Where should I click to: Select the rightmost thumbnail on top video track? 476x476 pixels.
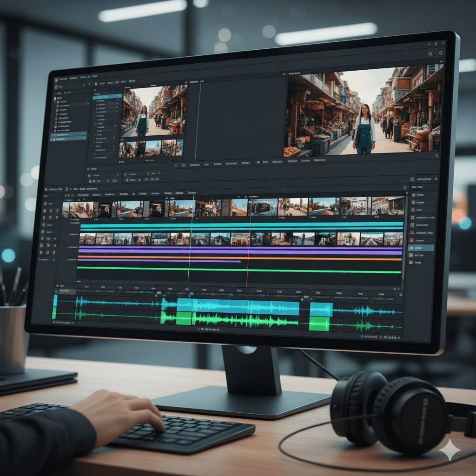pyautogui.click(x=388, y=206)
